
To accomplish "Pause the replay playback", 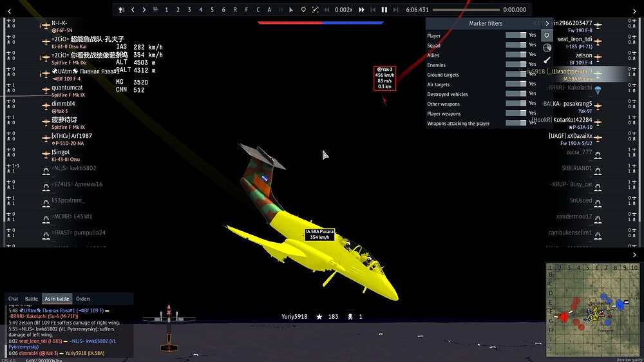I will pos(384,10).
